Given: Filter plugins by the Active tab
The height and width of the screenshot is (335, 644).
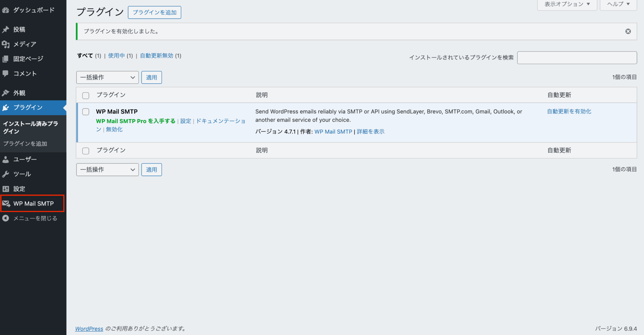Looking at the screenshot, I should click(116, 56).
